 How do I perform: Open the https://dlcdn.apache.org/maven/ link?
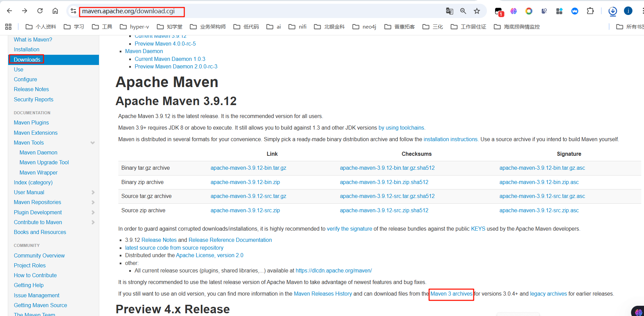click(334, 270)
